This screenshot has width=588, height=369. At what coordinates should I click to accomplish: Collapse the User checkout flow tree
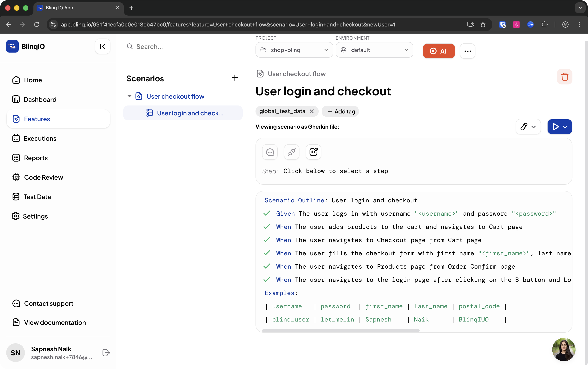coord(129,96)
